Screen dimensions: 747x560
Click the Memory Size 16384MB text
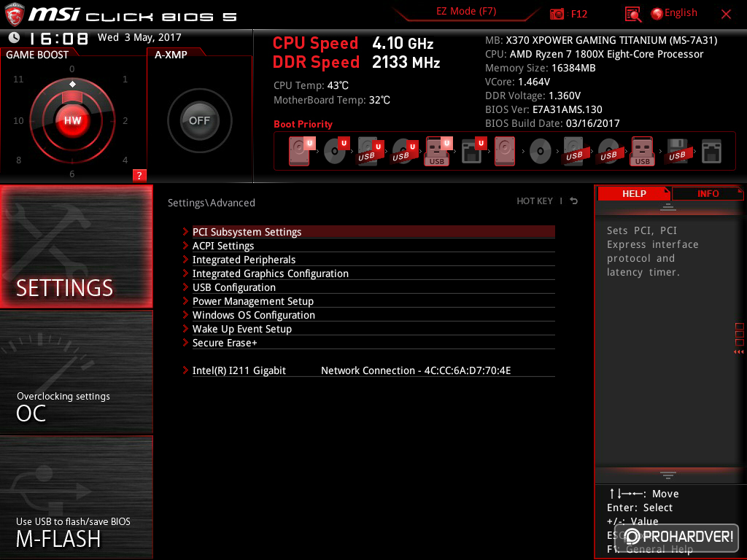click(541, 68)
